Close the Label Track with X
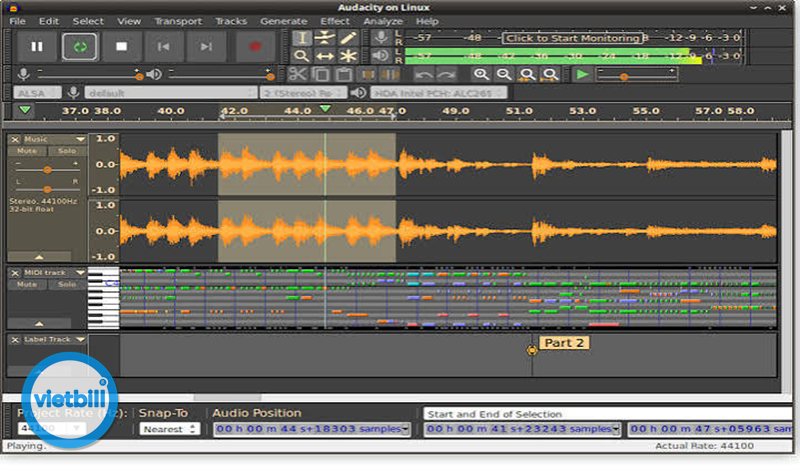800x471 pixels. click(15, 339)
